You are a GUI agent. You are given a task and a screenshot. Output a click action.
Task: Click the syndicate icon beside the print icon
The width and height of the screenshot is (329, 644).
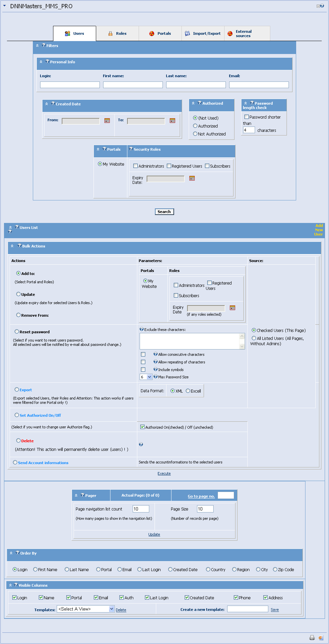click(x=321, y=638)
